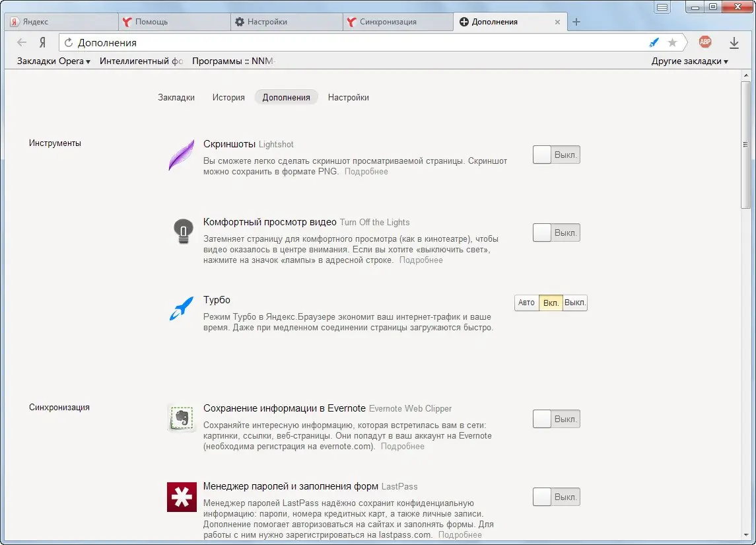The height and width of the screenshot is (545, 756).
Task: Toggle the Скриншоты Lightshot switch
Action: 557,155
